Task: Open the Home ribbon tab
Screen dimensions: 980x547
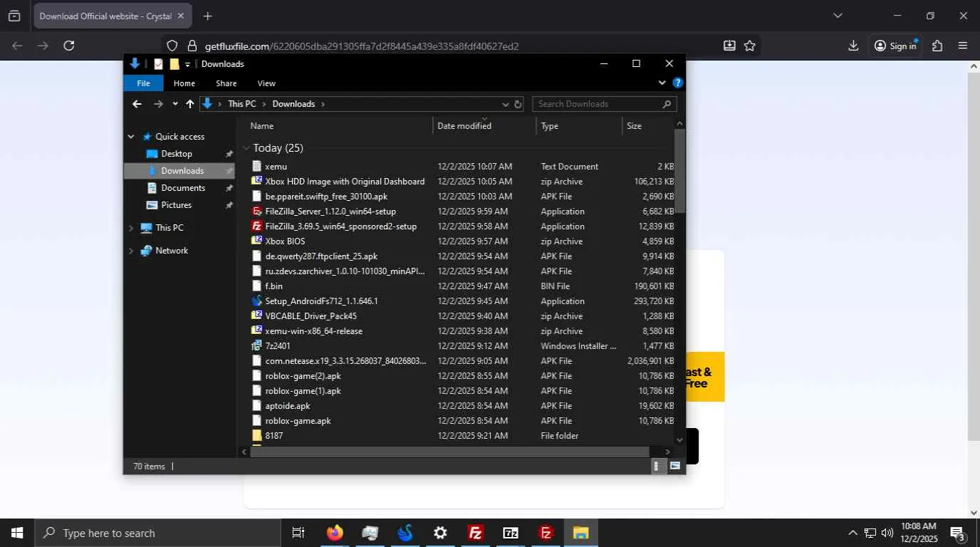Action: (184, 83)
